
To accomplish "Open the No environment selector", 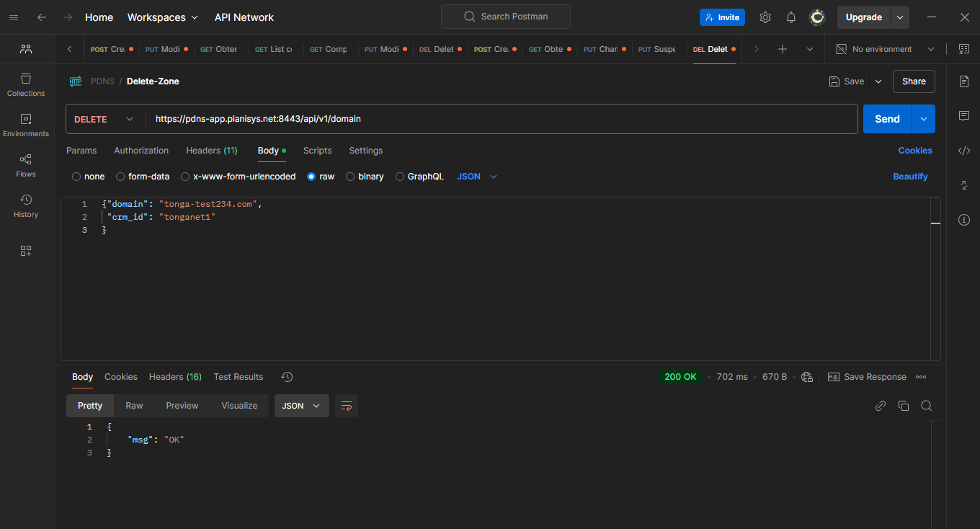I will tap(884, 49).
